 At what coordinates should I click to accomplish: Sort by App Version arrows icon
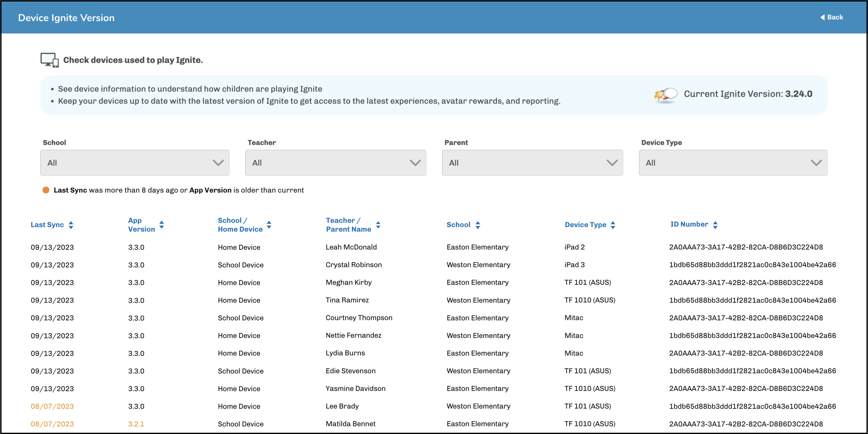pos(161,225)
